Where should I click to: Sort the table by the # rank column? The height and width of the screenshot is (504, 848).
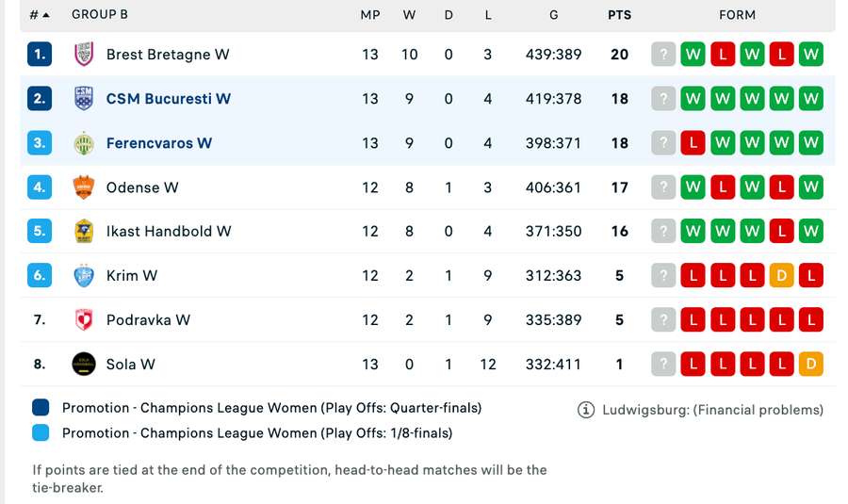39,15
